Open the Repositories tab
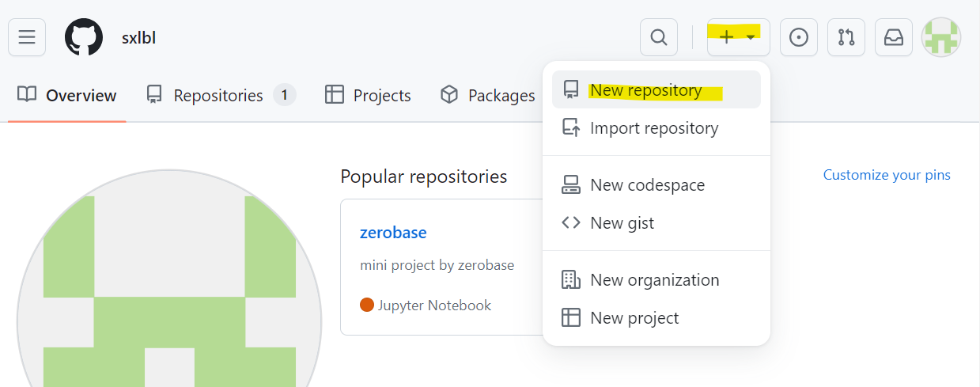The image size is (980, 387). (220, 96)
